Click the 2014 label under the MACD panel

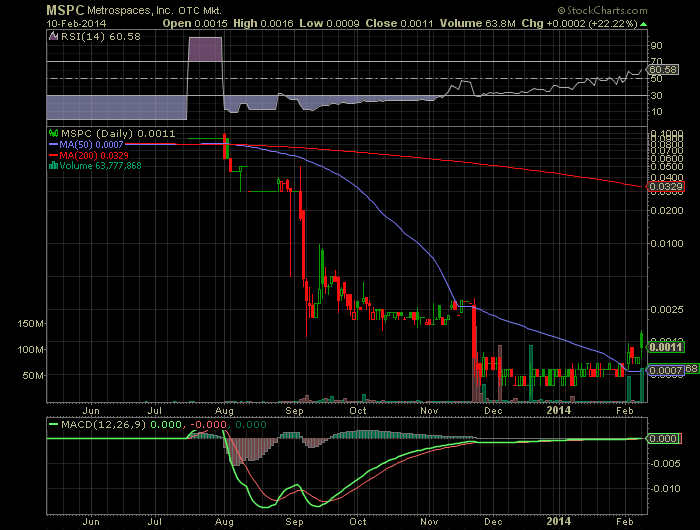click(x=559, y=521)
